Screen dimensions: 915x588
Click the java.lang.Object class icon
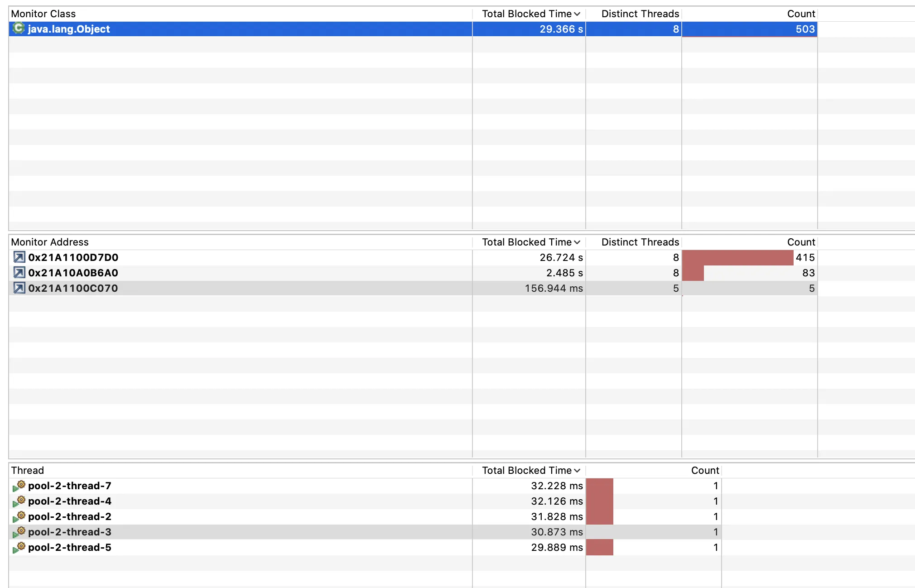click(19, 29)
